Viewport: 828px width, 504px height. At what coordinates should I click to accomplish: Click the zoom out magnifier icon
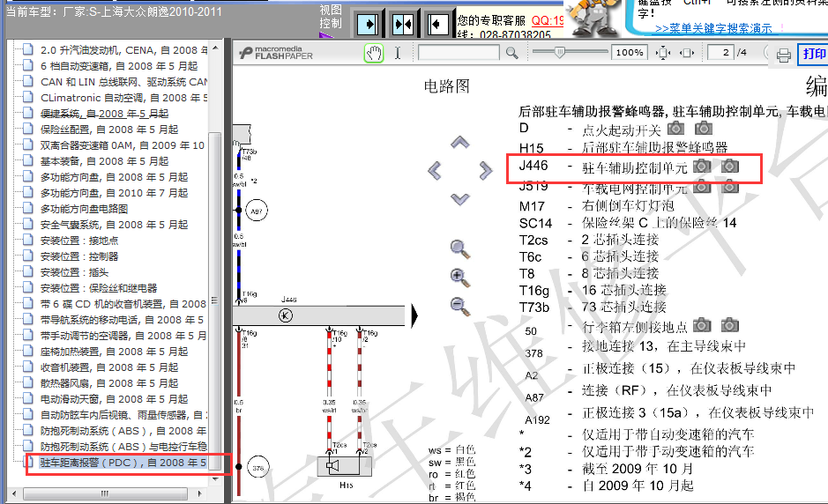pyautogui.click(x=460, y=307)
